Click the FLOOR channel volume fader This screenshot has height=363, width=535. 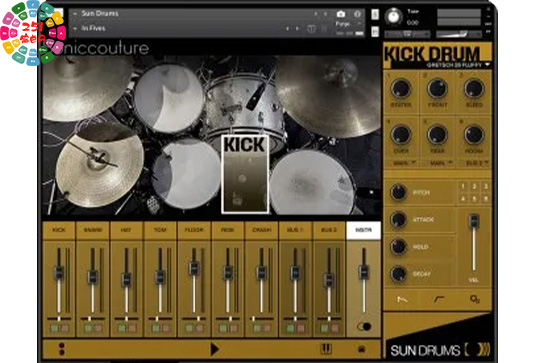(194, 268)
